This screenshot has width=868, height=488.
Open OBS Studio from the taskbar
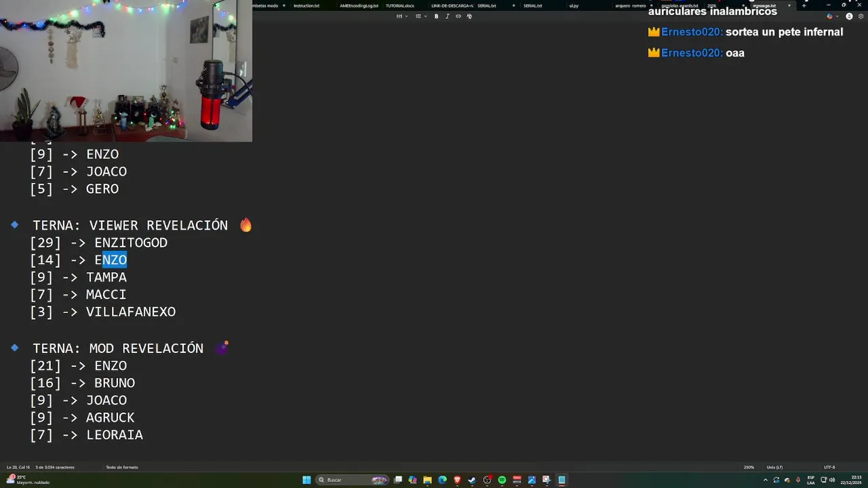click(x=487, y=480)
